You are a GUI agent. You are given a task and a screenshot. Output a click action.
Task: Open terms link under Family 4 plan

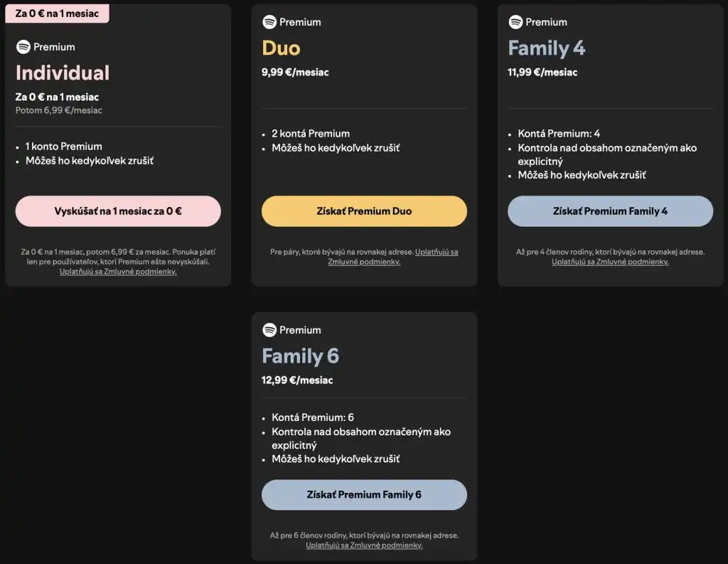pyautogui.click(x=610, y=262)
